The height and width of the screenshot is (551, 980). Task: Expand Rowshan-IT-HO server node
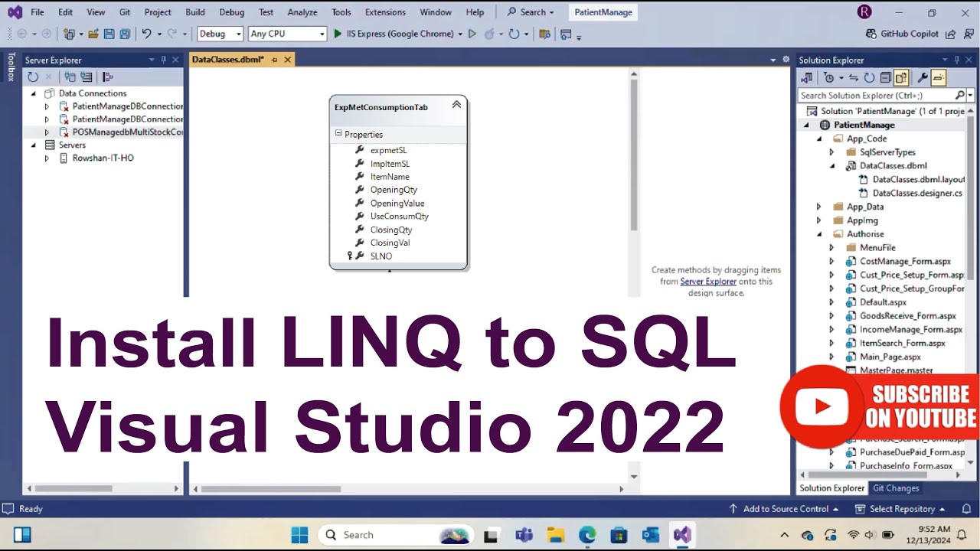click(47, 158)
